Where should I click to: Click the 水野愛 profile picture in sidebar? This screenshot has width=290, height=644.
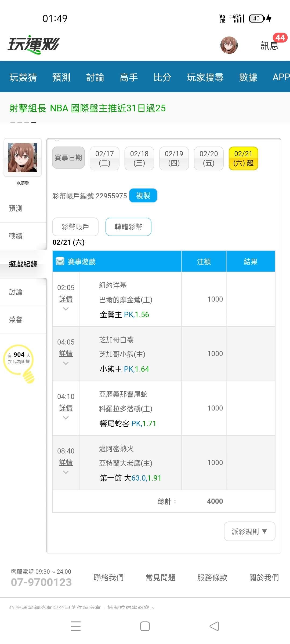pos(23,158)
